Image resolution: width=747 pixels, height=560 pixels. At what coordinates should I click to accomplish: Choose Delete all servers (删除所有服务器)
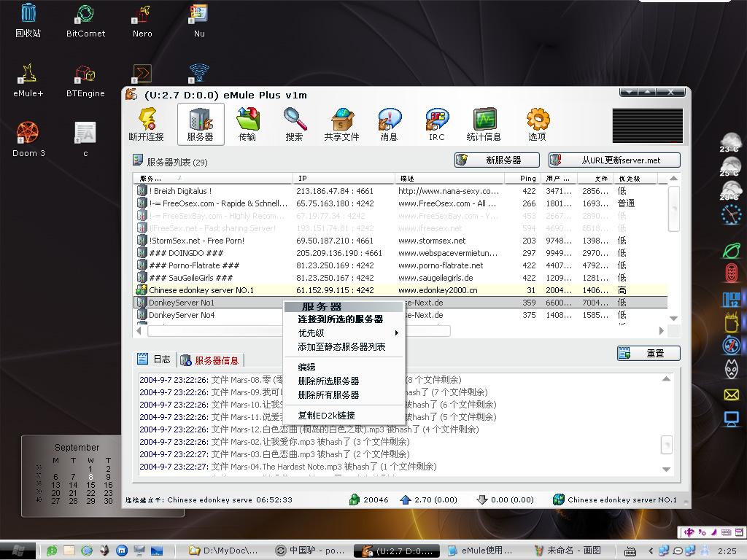click(328, 395)
